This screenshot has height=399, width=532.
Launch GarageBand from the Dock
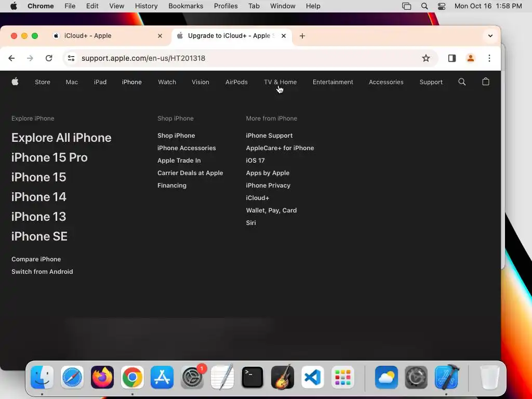click(x=283, y=377)
